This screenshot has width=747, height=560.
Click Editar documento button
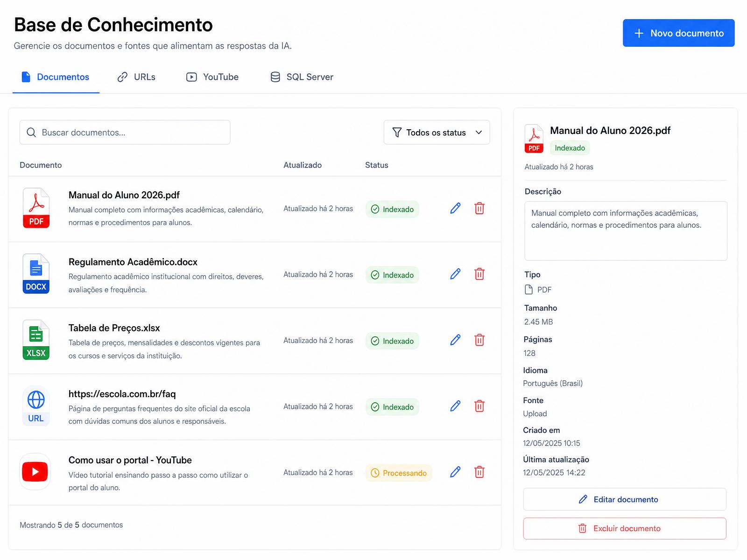[625, 499]
